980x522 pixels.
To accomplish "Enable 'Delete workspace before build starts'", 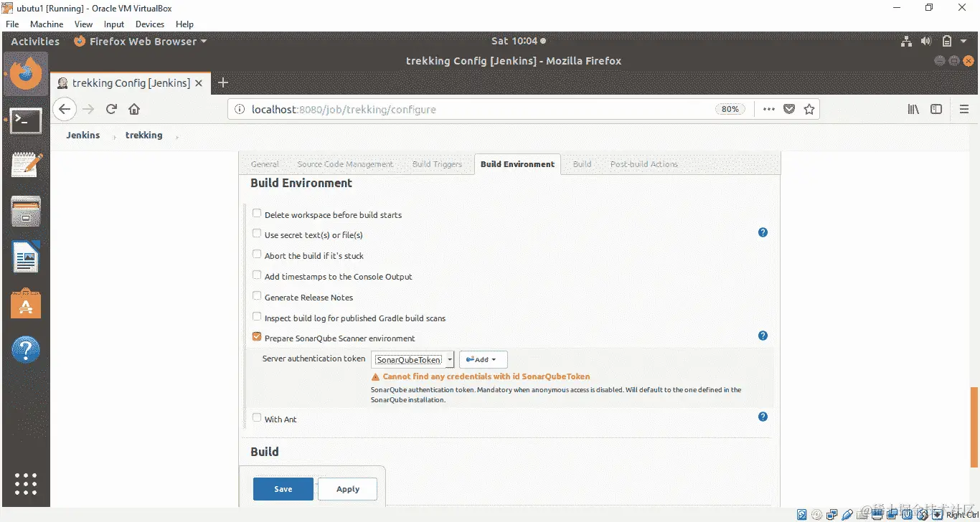I will tap(257, 213).
